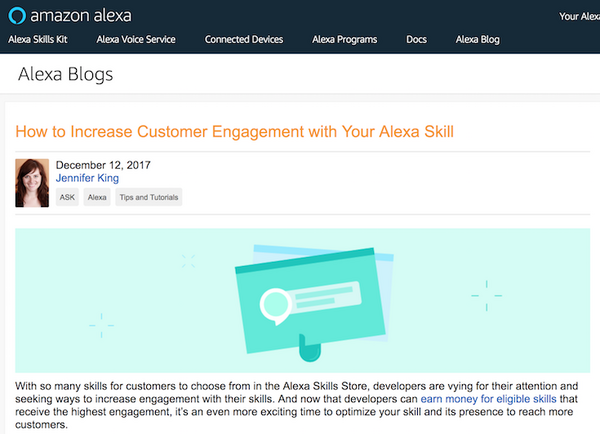Filter posts by the ASK tag
The image size is (600, 434).
(x=67, y=198)
